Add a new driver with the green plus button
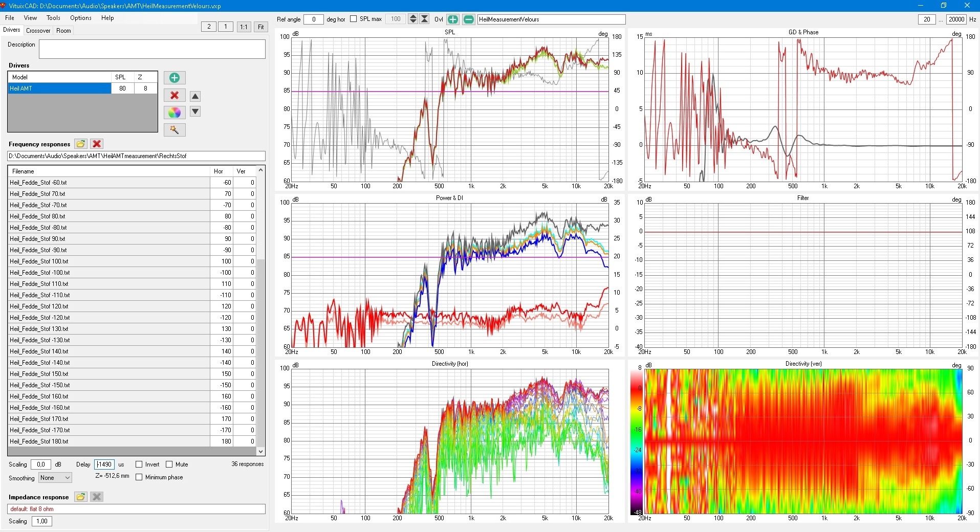This screenshot has height=532, width=980. point(175,78)
